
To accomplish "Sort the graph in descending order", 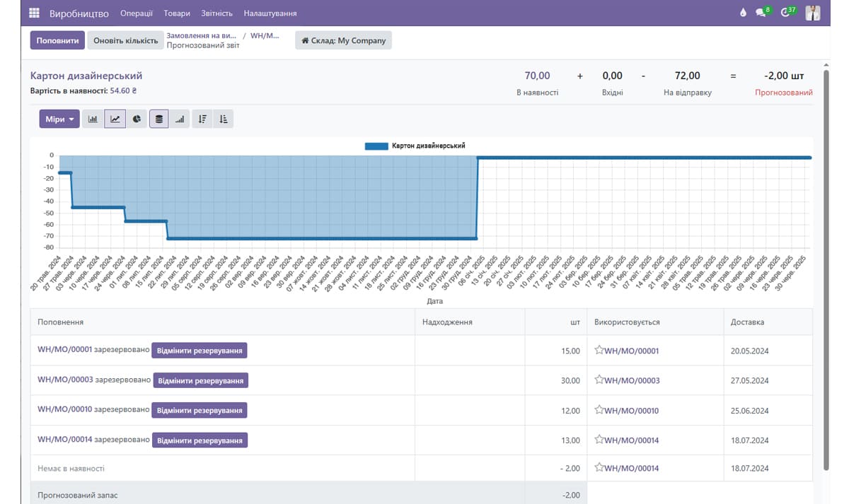I will click(202, 119).
